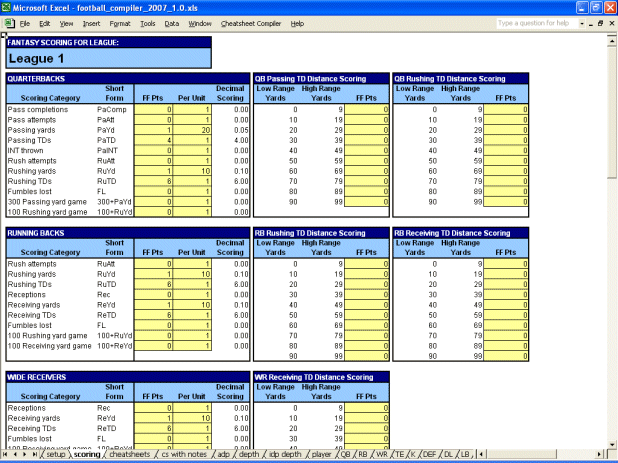Switch to the DL sheet tab
Screen dimensions: 618x463
click(448, 454)
